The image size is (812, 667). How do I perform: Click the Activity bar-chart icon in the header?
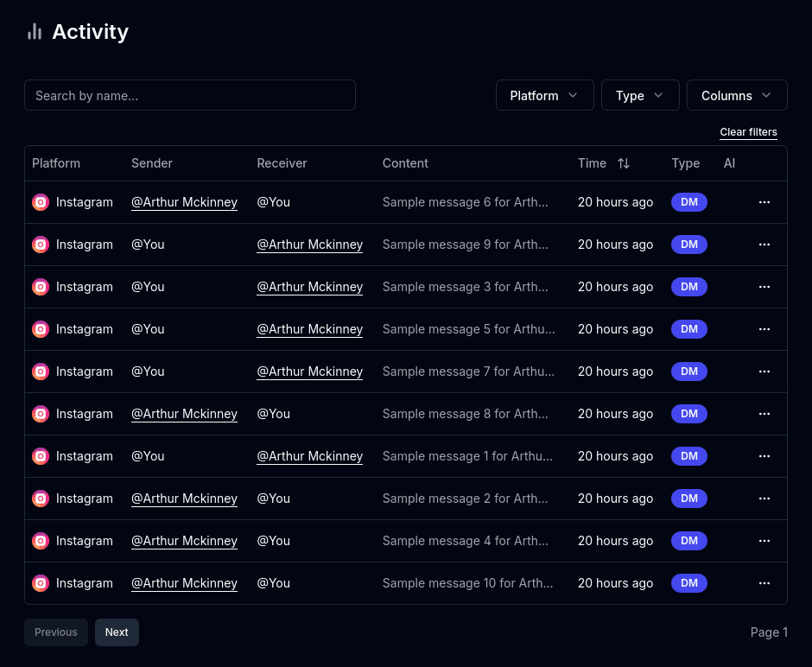coord(35,31)
